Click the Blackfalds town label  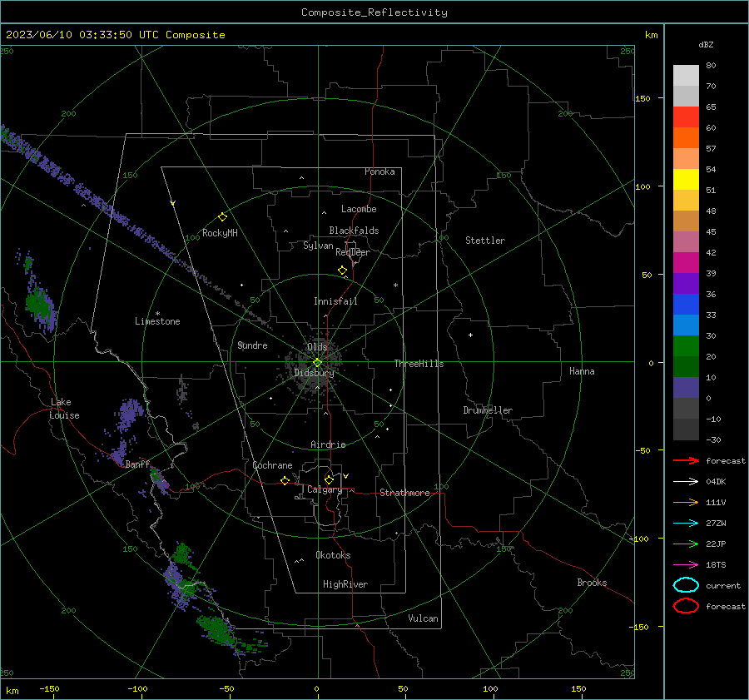tap(354, 231)
